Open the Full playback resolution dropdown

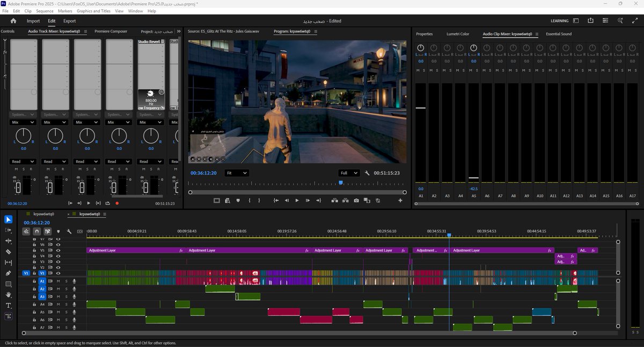coord(349,173)
